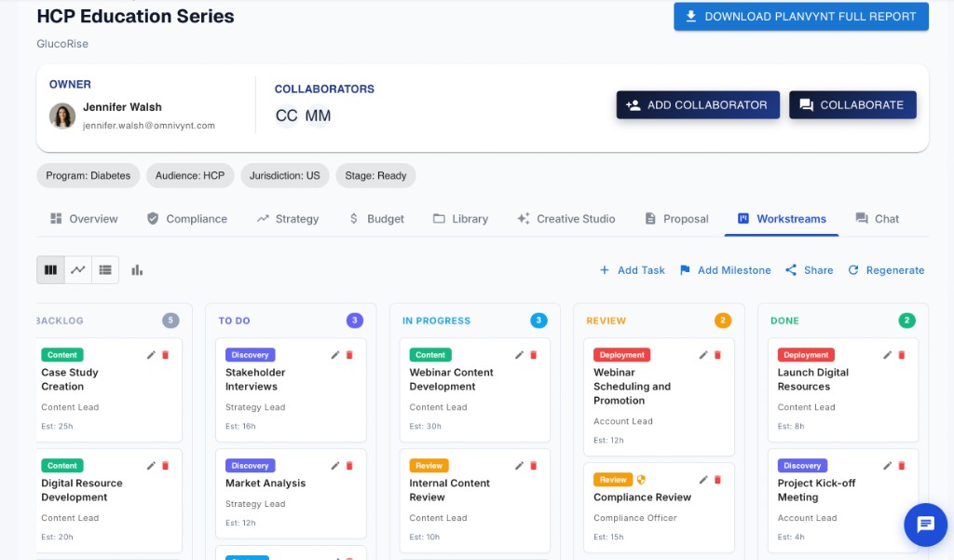Delete the Market Analysis task

349,466
